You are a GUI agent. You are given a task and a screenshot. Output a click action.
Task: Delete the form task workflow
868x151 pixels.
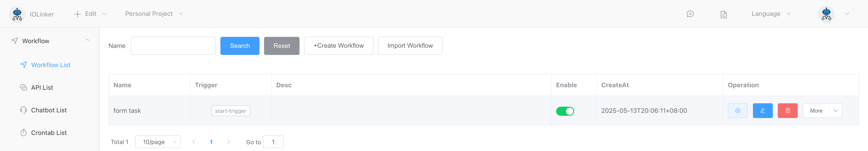(x=788, y=111)
